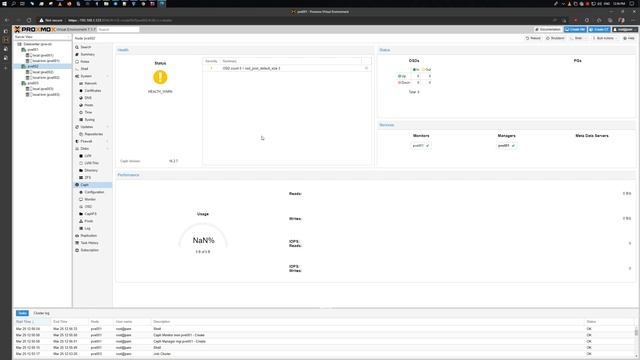Click the pve001 monitor badge
Viewport: 640px width, 360px height.
(x=420, y=145)
